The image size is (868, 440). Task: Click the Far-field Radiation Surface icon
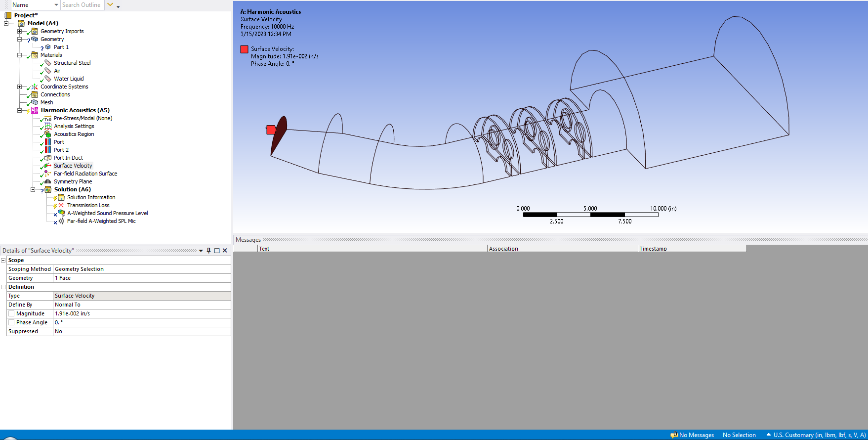[x=48, y=174]
